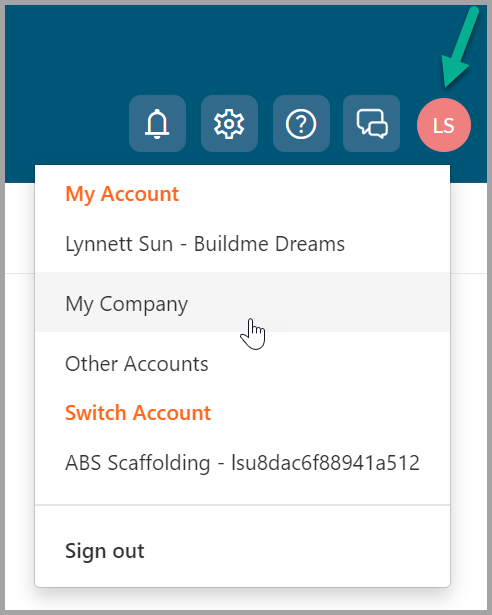The image size is (492, 615).
Task: Click the blank dropdown area beneath Sign out
Action: point(242,577)
